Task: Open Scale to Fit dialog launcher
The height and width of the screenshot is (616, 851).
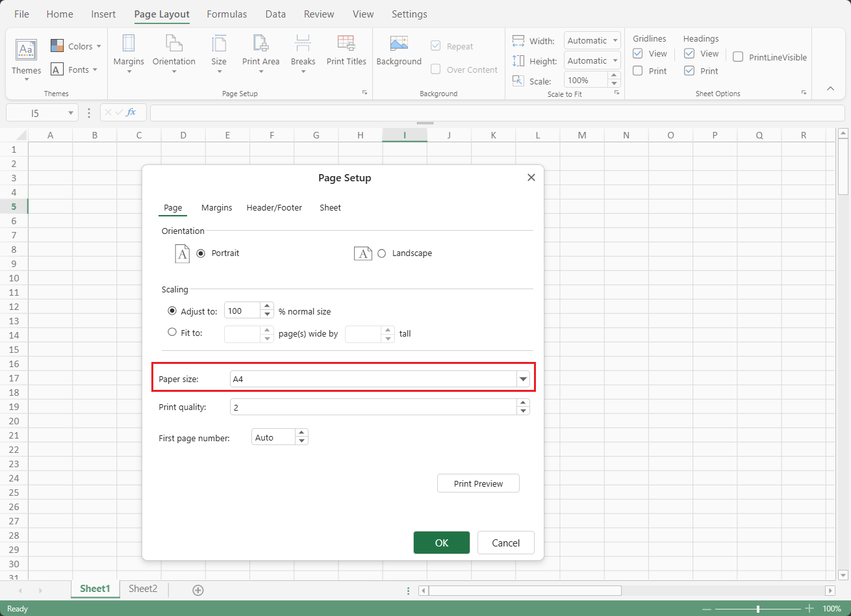Action: tap(617, 93)
